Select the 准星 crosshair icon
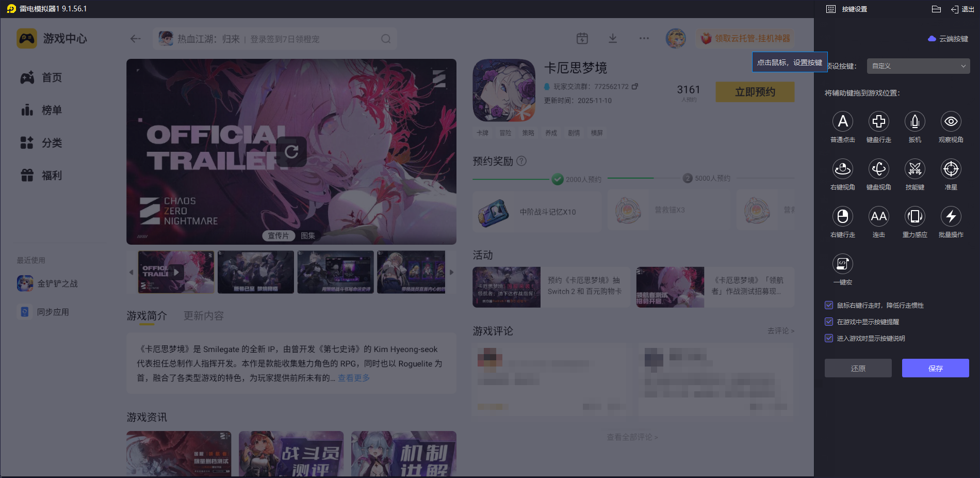The height and width of the screenshot is (478, 980). click(951, 169)
